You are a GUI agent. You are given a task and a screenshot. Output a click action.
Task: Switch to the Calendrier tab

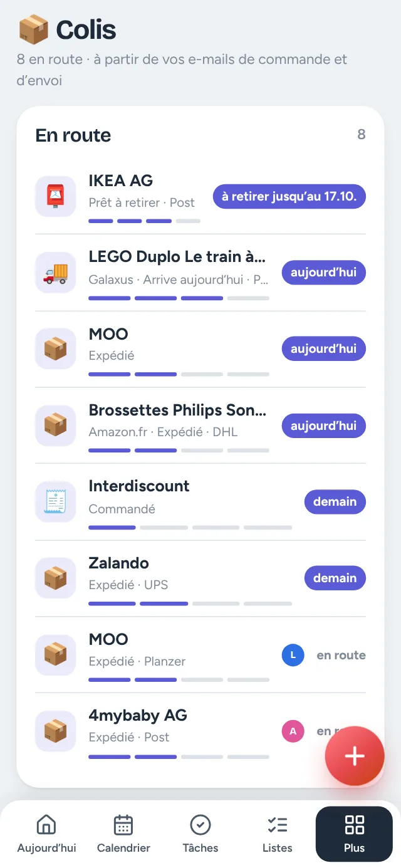[123, 834]
